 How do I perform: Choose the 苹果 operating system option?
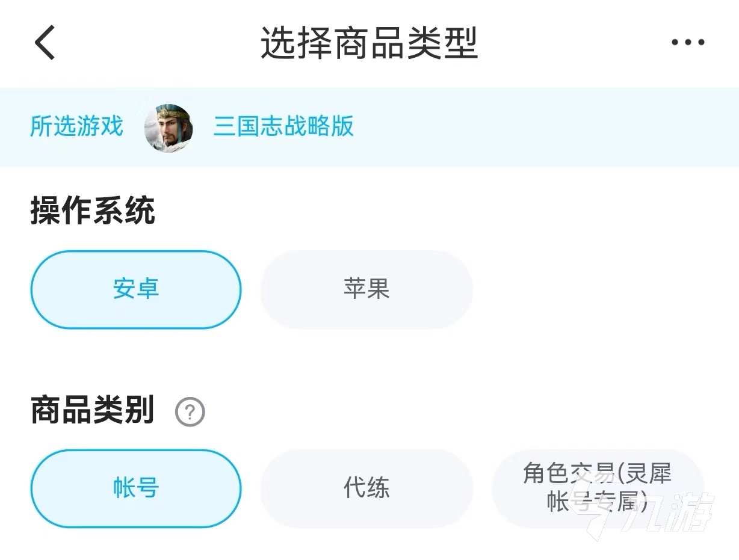coord(366,290)
